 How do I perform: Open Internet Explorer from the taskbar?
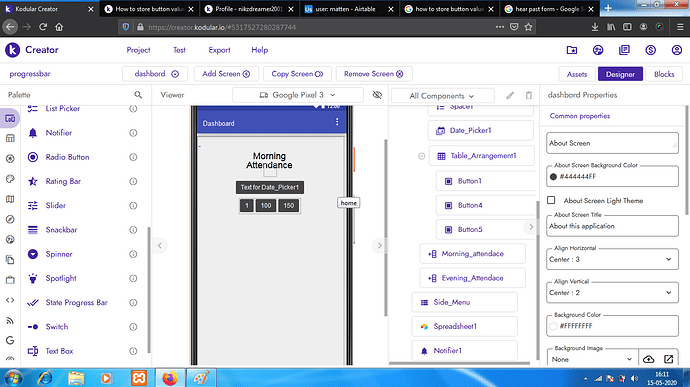click(46, 378)
